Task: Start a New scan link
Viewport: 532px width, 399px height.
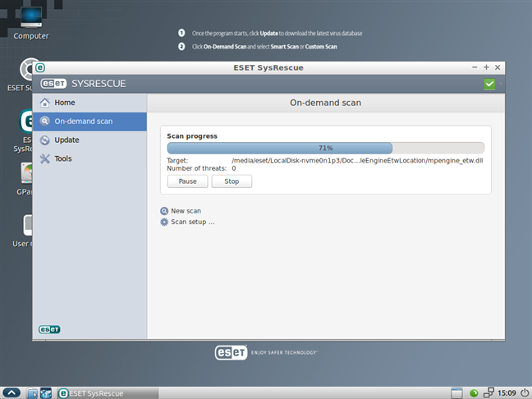Action: click(x=186, y=211)
